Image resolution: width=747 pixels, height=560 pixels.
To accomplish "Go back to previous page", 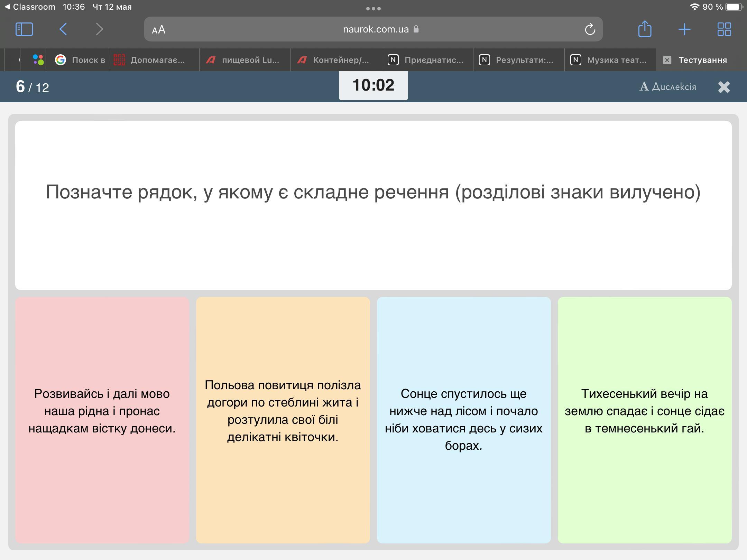I will 63,29.
